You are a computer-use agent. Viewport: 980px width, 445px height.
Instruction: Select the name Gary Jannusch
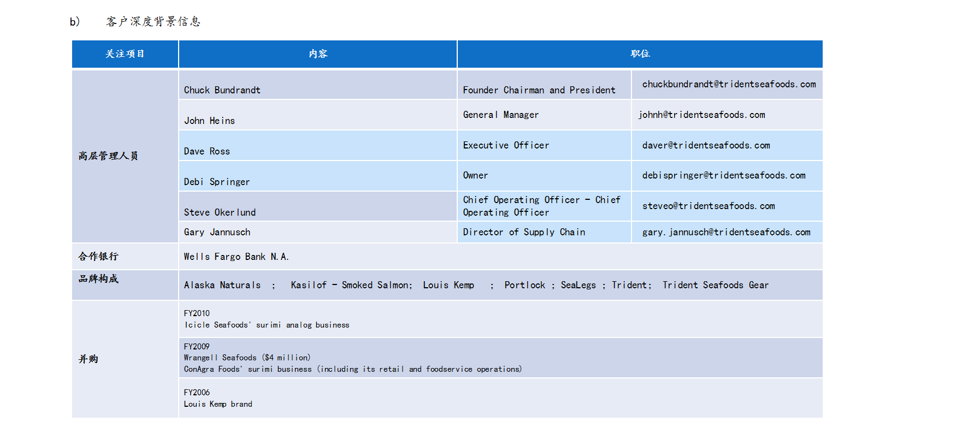217,232
